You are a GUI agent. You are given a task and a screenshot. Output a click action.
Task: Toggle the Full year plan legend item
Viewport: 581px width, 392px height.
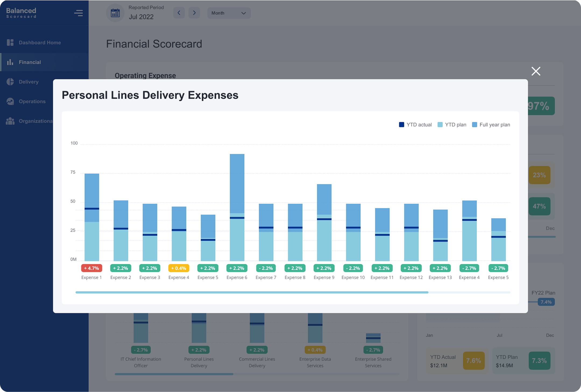point(491,125)
